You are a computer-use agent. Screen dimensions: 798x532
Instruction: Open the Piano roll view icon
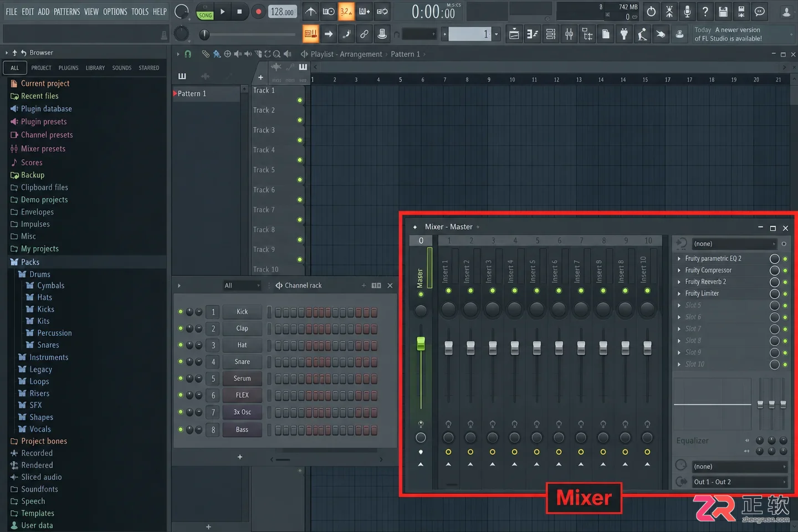click(532, 34)
